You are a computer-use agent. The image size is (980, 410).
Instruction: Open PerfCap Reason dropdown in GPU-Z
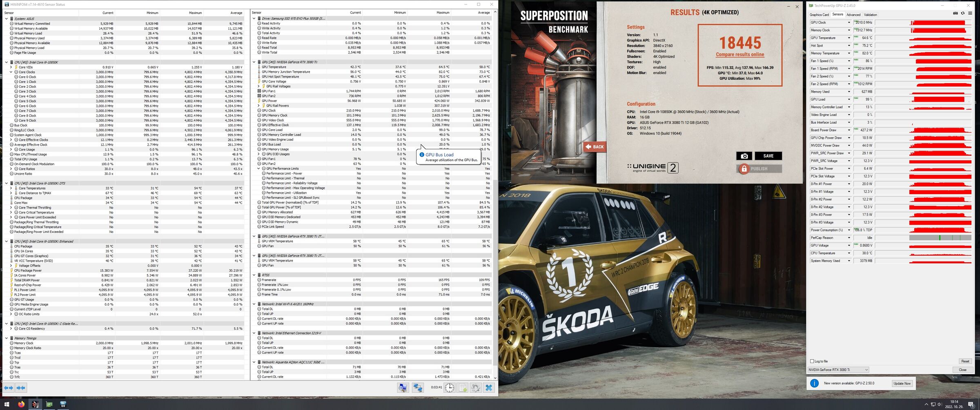click(849, 238)
